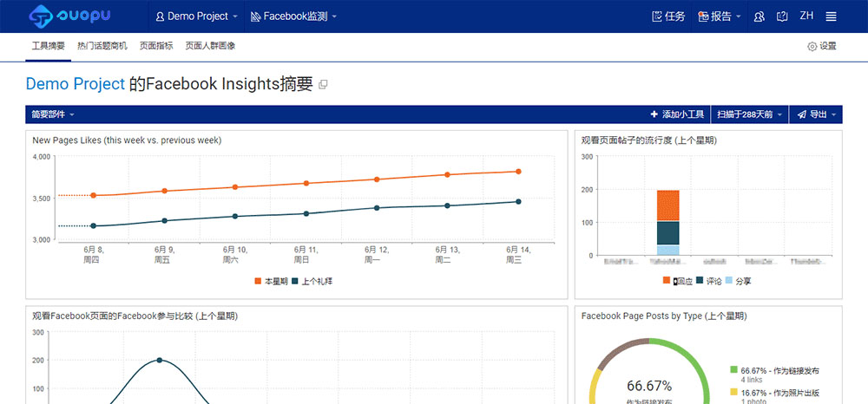Open the hamburger menu icon

tap(831, 16)
